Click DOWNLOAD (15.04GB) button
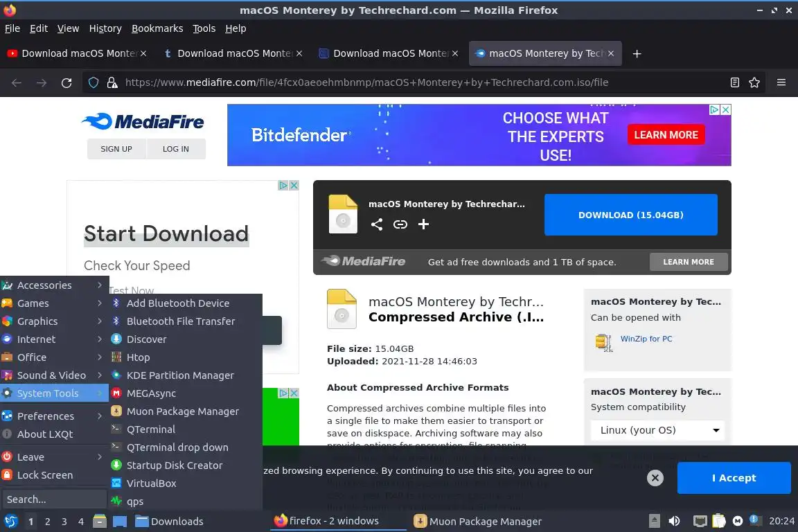 pyautogui.click(x=630, y=215)
